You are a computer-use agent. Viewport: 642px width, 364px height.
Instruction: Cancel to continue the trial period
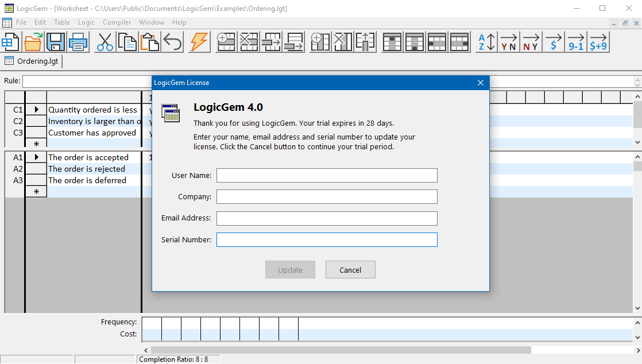tap(350, 269)
